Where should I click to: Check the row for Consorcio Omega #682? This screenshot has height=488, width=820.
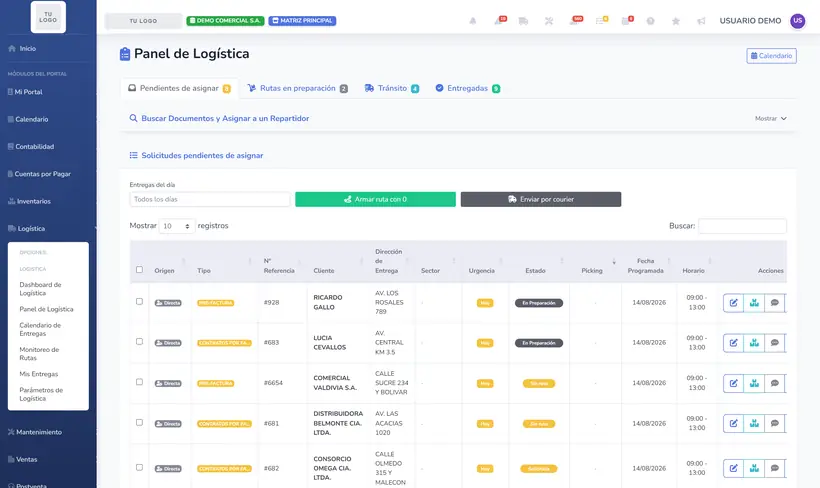coord(139,468)
